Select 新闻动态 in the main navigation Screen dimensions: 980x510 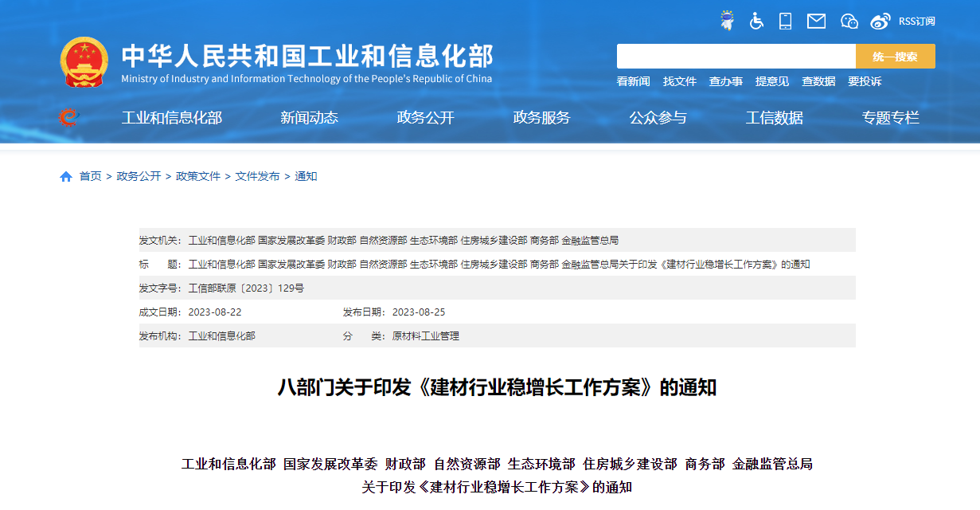click(x=309, y=118)
